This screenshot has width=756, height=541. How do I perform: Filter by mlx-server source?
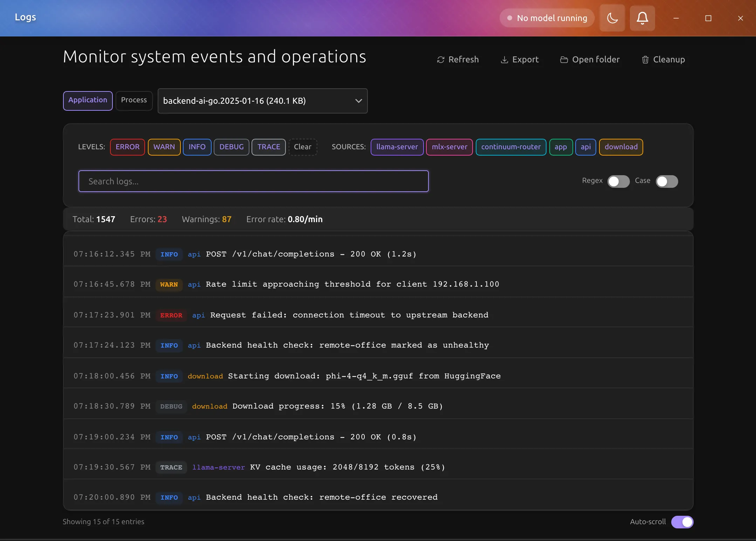[x=449, y=147]
